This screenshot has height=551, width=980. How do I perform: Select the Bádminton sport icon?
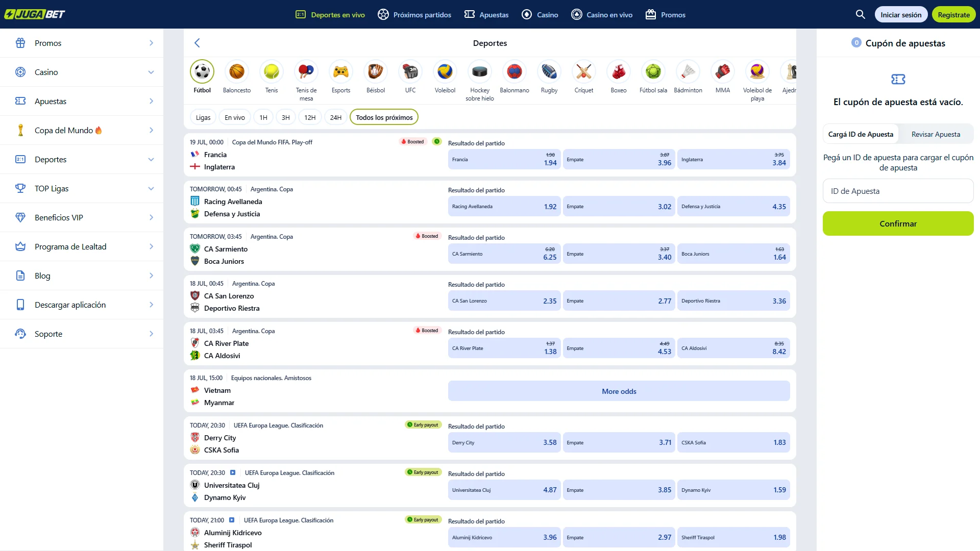coord(688,71)
